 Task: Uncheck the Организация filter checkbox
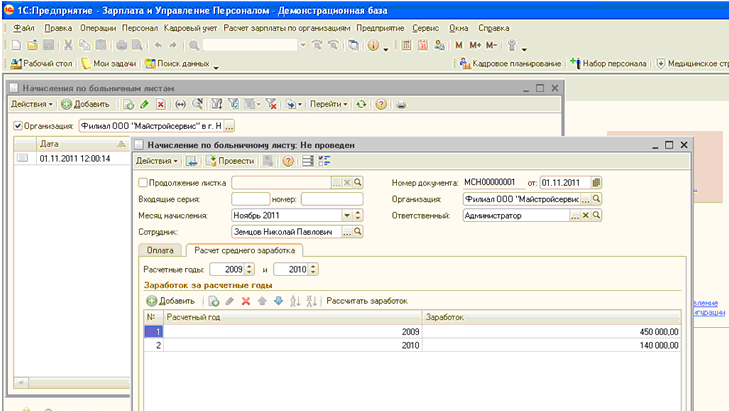[x=18, y=126]
